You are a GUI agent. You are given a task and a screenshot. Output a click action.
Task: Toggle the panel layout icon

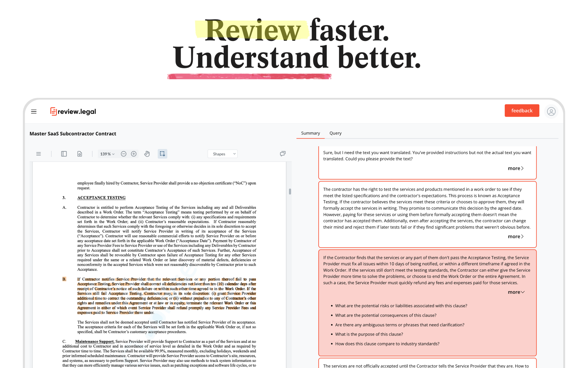point(64,154)
